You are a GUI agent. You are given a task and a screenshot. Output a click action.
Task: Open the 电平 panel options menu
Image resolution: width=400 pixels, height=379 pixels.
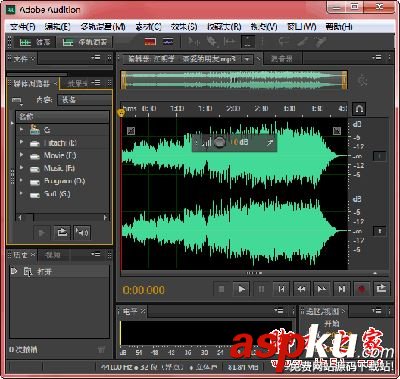tap(278, 311)
